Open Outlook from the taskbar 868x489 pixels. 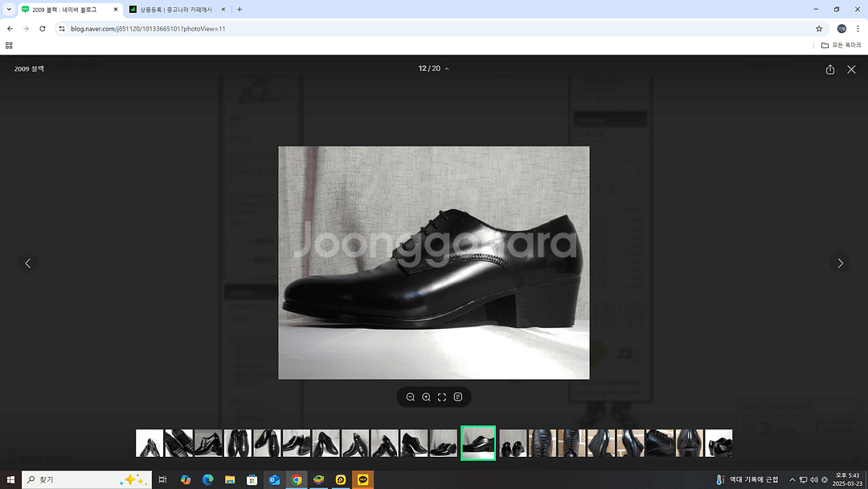coord(274,479)
